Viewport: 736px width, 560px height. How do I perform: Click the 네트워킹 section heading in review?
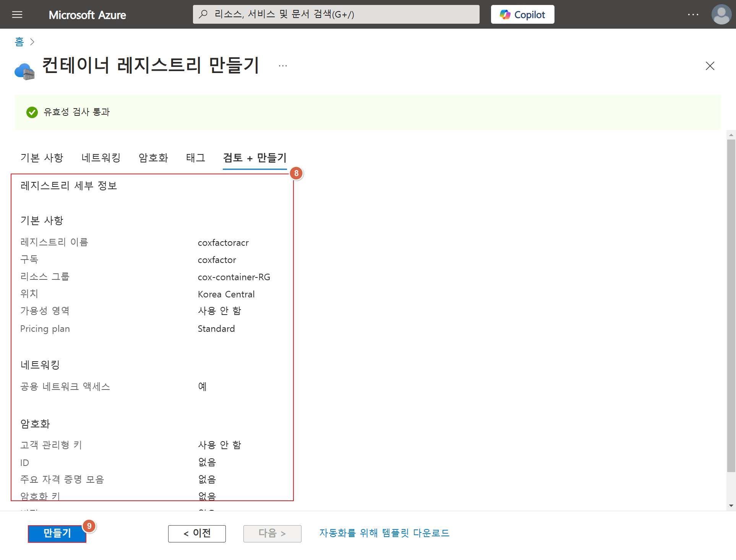40,365
